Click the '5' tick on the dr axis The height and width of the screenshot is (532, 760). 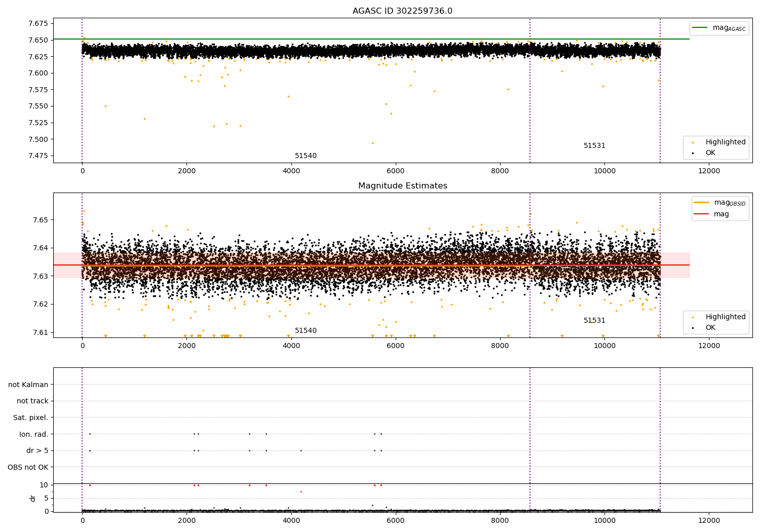(x=47, y=498)
